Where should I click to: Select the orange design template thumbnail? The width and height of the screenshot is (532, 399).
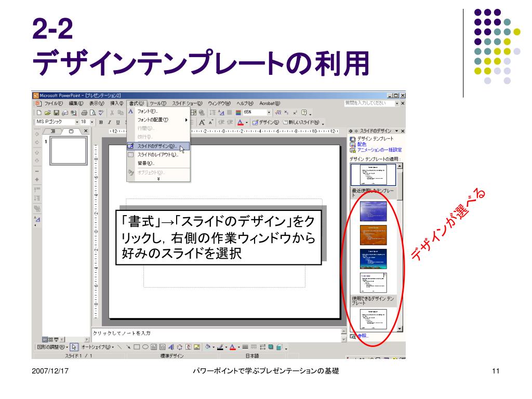[373, 235]
